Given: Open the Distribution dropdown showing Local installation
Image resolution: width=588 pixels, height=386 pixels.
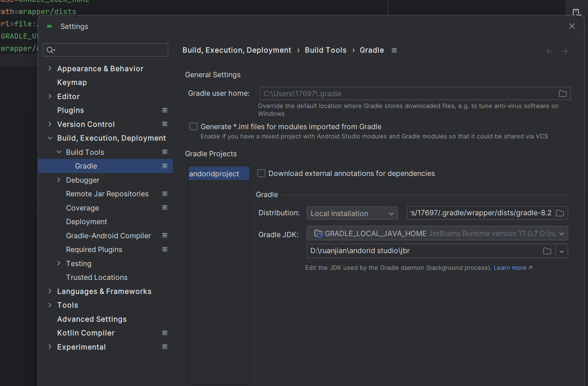Looking at the screenshot, I should [x=352, y=213].
